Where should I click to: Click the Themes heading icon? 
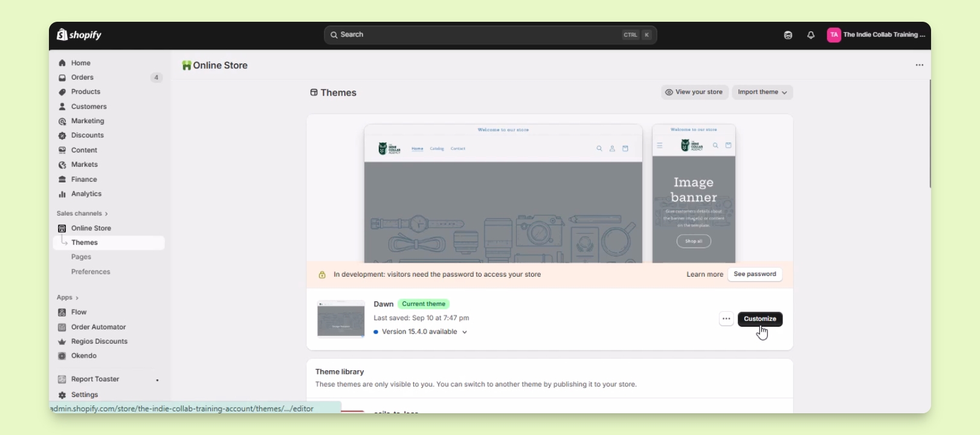(314, 92)
